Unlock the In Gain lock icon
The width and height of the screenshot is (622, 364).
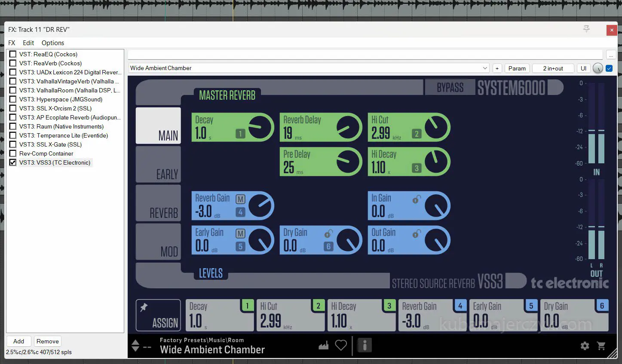(x=416, y=199)
